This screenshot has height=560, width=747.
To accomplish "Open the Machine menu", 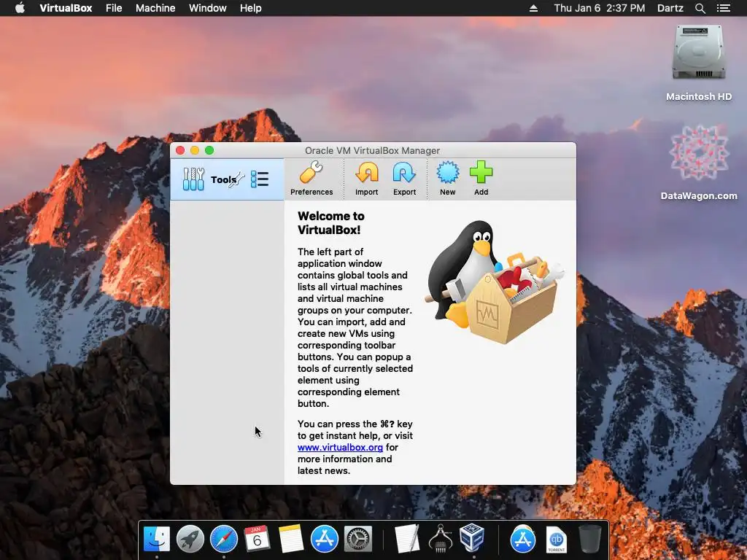I will click(155, 8).
